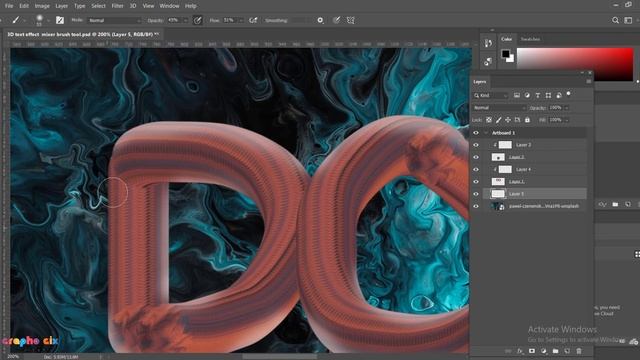The height and width of the screenshot is (360, 640).
Task: Open the Window menu
Action: (169, 6)
